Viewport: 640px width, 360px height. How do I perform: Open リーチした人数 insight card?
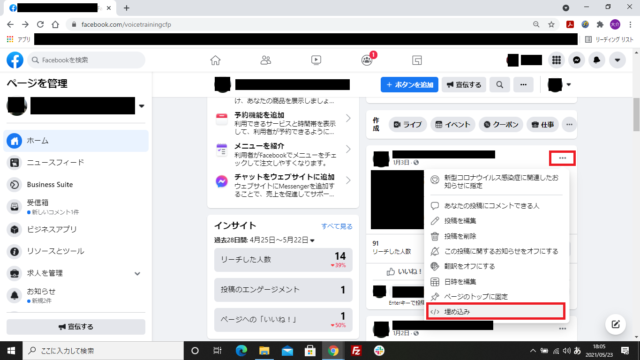pos(283,260)
